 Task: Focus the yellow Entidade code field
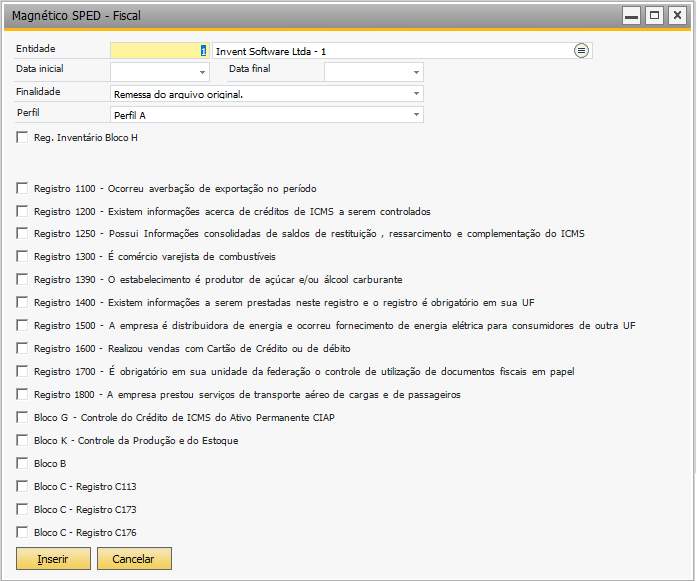tap(160, 51)
